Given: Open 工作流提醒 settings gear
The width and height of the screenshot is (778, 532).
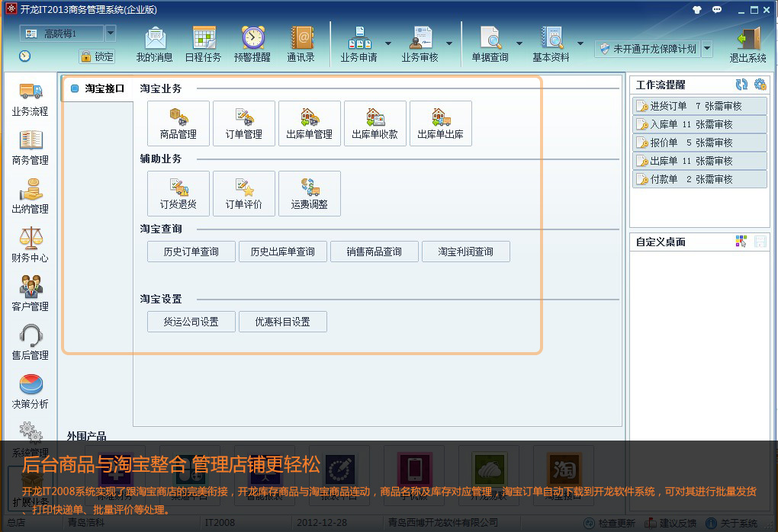Looking at the screenshot, I should pos(760,85).
